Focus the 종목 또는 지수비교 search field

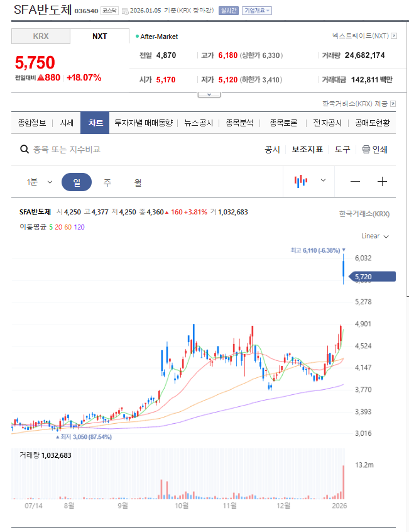(x=67, y=149)
